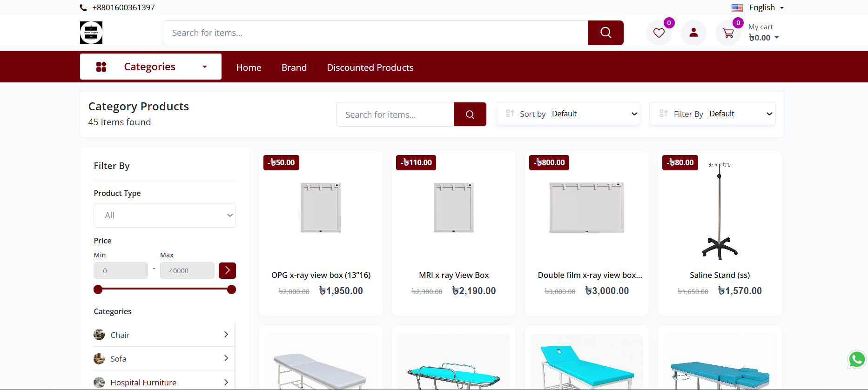The image size is (868, 390).
Task: Open the Filter By Default dropdown
Action: click(x=712, y=114)
